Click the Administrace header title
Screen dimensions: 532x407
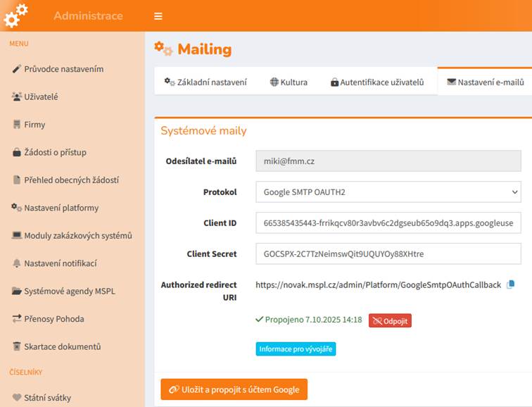[88, 15]
